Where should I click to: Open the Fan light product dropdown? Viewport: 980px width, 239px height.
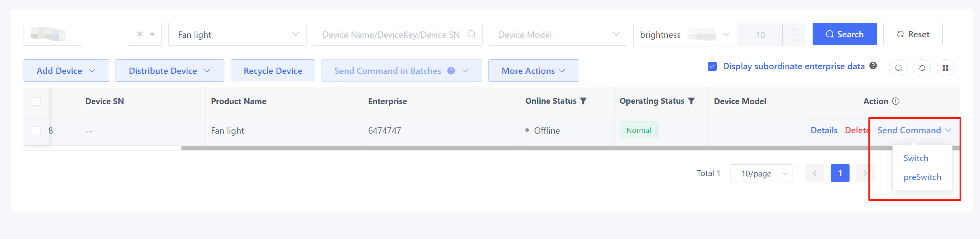(237, 35)
